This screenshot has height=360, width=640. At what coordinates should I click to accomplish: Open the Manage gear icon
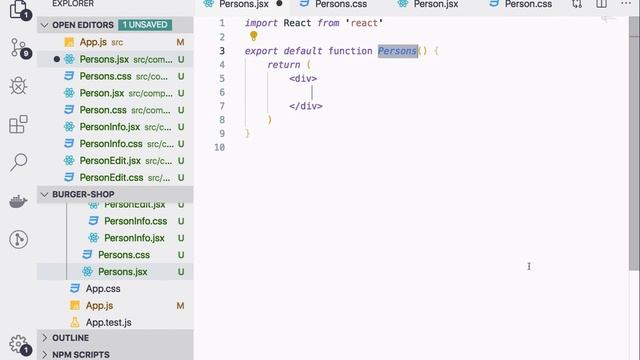pyautogui.click(x=19, y=345)
